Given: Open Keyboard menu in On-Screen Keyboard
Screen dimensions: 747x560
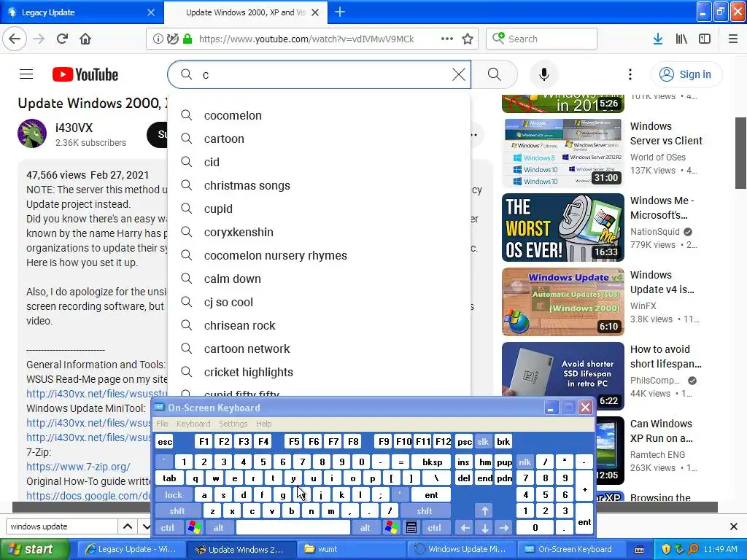Looking at the screenshot, I should 193,424.
